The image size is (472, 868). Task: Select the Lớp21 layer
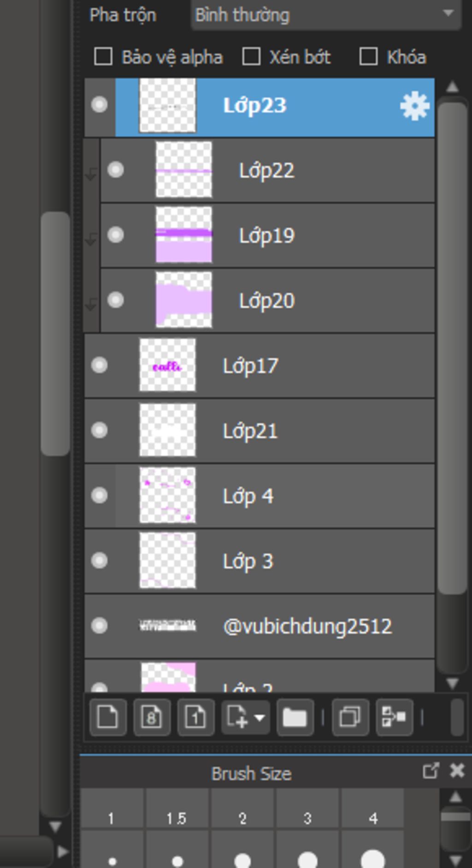(260, 431)
